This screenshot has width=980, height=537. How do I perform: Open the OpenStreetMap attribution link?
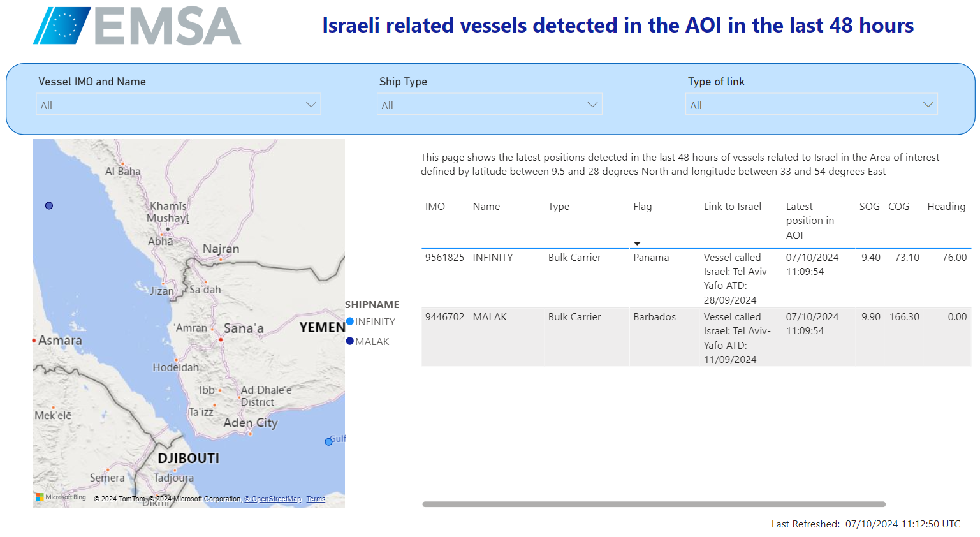click(x=272, y=499)
